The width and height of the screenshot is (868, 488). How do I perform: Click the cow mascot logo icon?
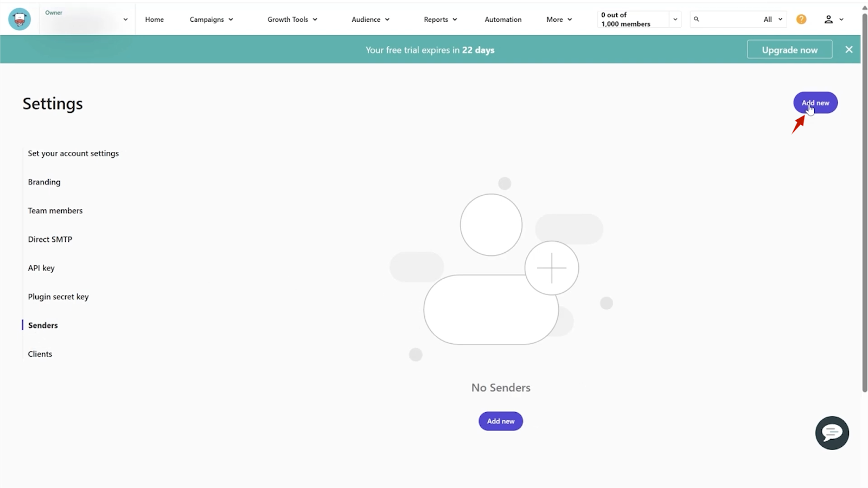(x=20, y=20)
